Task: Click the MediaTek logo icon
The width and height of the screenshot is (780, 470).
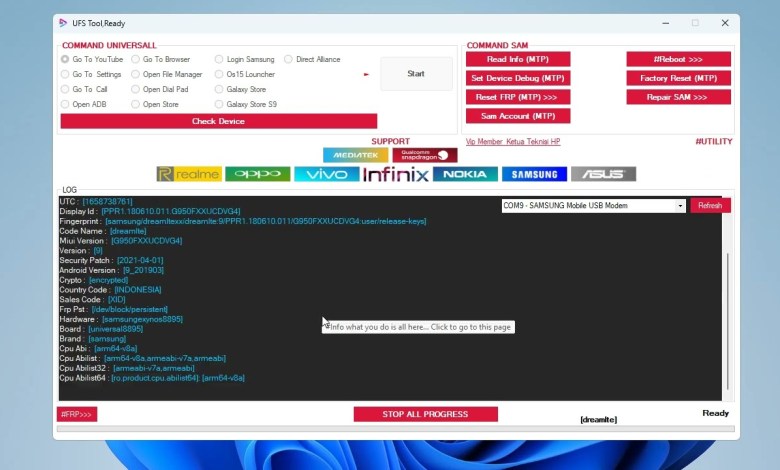Action: [355, 155]
